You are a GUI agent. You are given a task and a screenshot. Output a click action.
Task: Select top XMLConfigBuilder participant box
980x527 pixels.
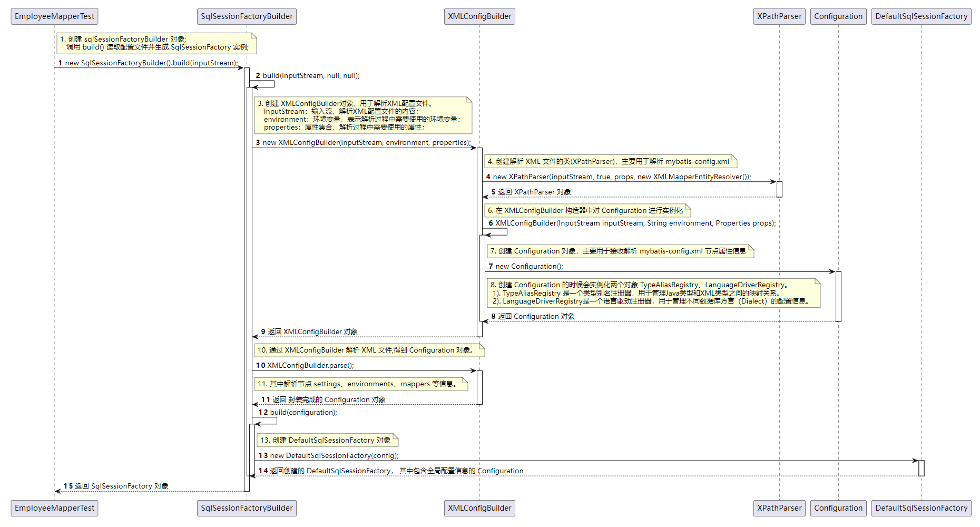(479, 16)
